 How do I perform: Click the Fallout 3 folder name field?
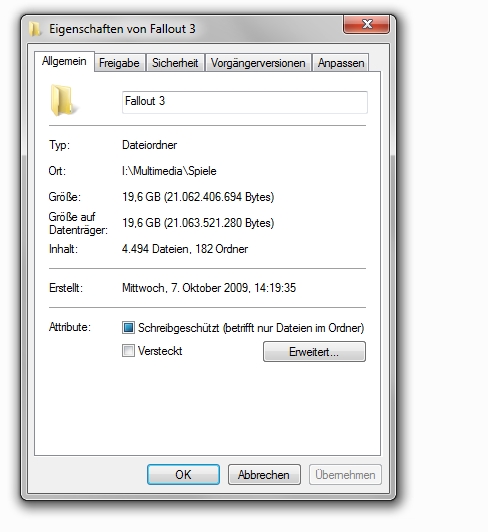(x=245, y=102)
